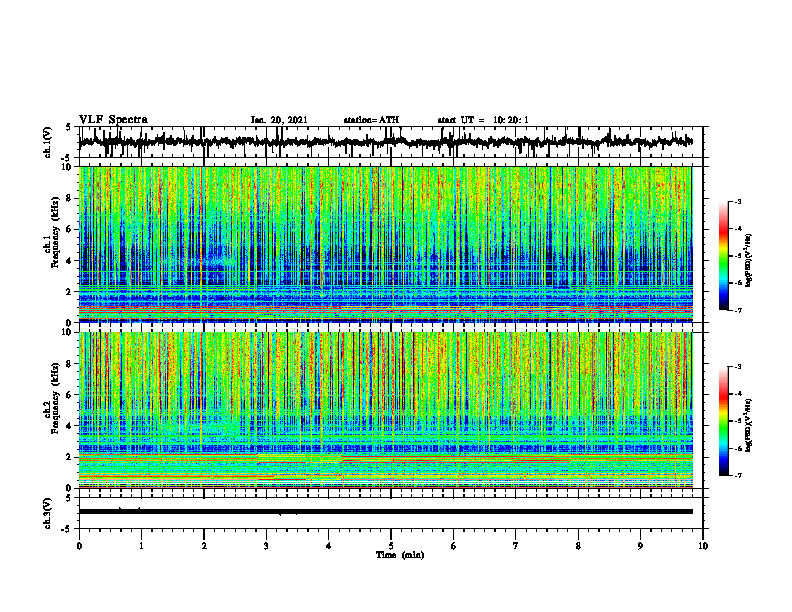Click time axis tick label "10"
The height and width of the screenshot is (612, 792).
pos(703,546)
